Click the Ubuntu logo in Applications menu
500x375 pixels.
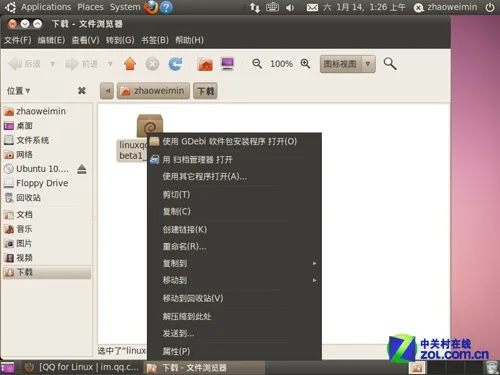coord(11,7)
